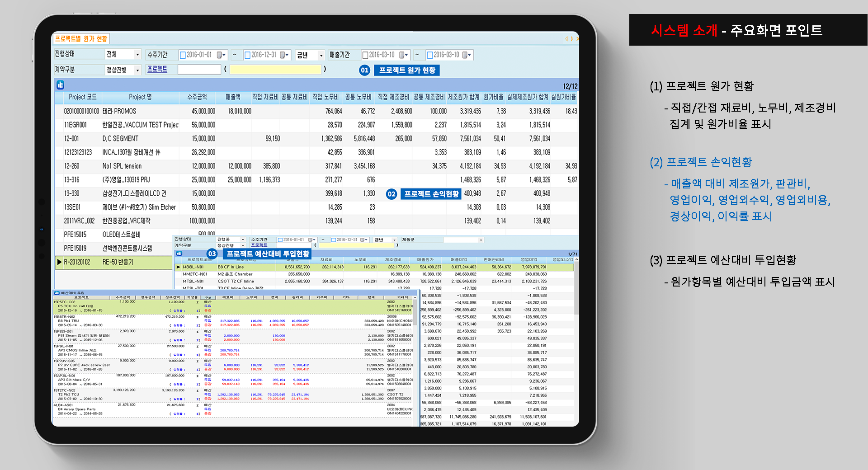The width and height of the screenshot is (868, 470).
Task: Click the 예산대비 투입 window title icon
Action: pyautogui.click(x=57, y=293)
